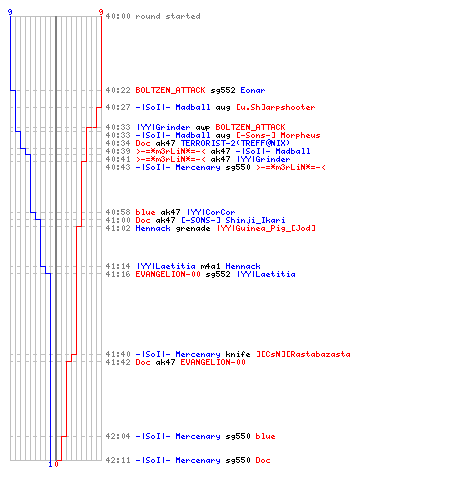Click the 40:00 round started entry

(153, 16)
